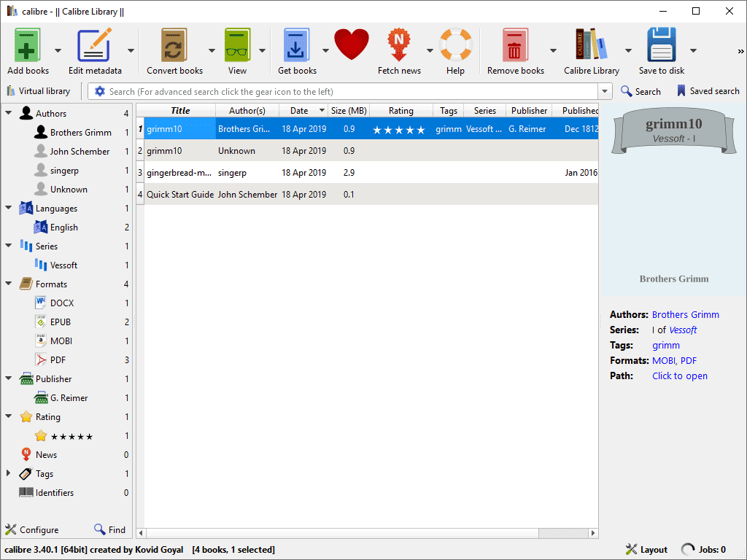This screenshot has width=747, height=560.
Task: Open the search history dropdown
Action: coord(605,91)
